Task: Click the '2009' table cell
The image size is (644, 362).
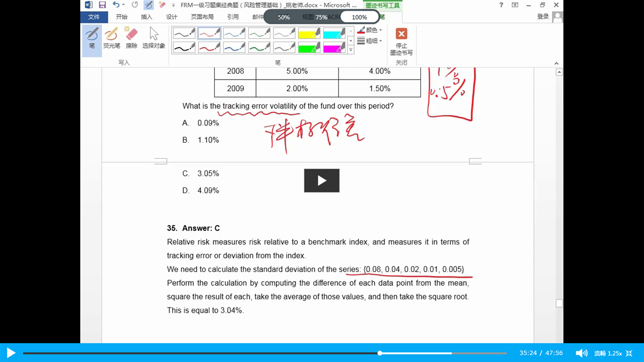Action: [235, 88]
